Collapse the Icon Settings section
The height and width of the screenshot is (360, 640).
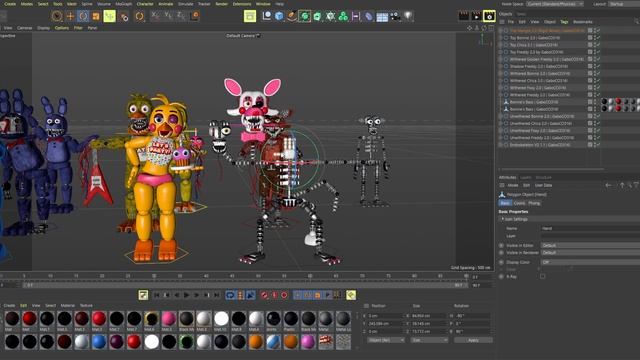[x=502, y=219]
